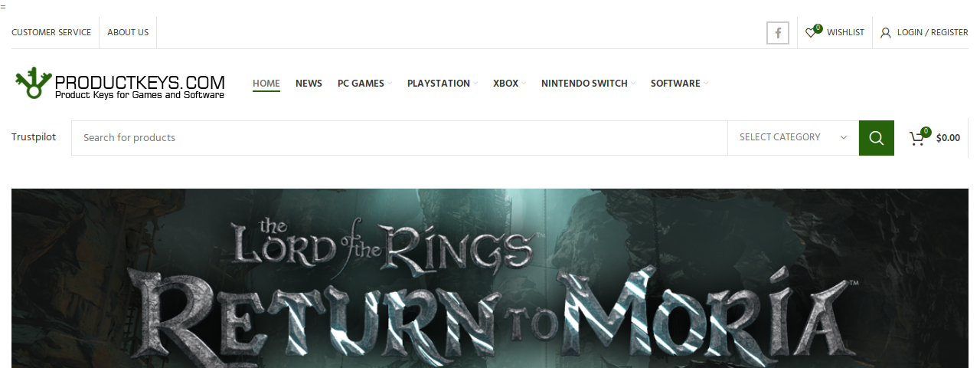Open Customer Service page
Viewport: 980px width, 368px height.
point(51,32)
